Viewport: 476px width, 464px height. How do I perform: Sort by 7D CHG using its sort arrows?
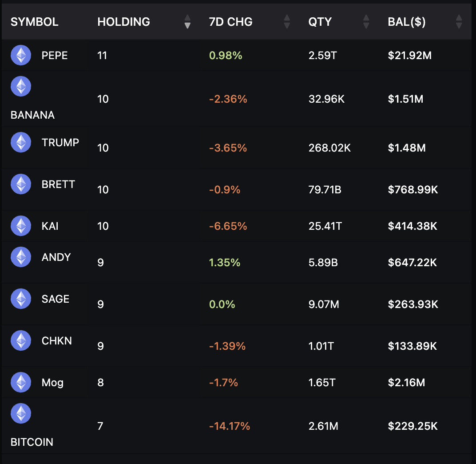(x=287, y=22)
